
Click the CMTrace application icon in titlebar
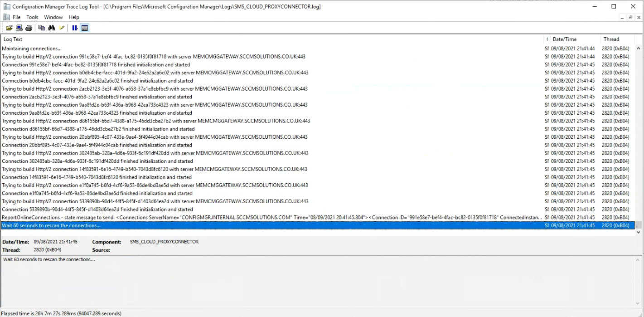(x=6, y=6)
